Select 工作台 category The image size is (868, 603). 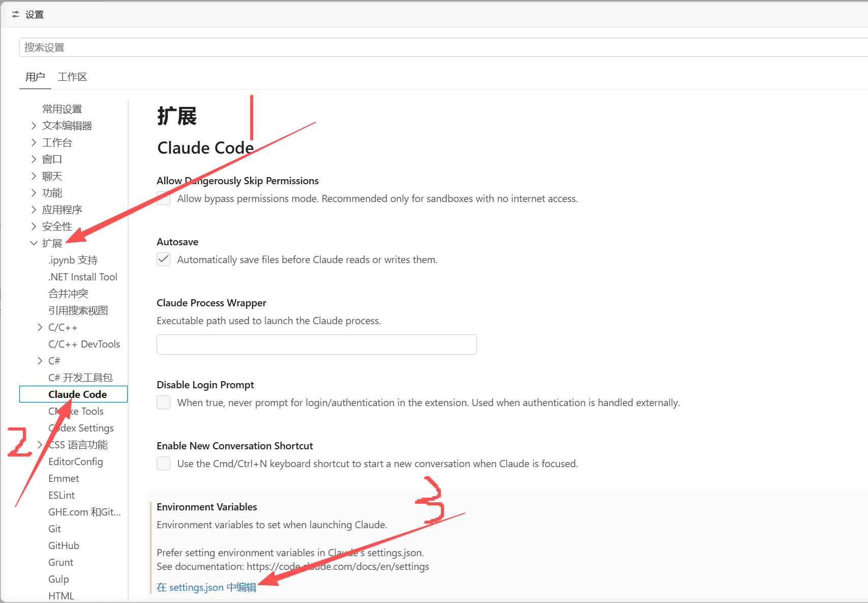pos(57,142)
